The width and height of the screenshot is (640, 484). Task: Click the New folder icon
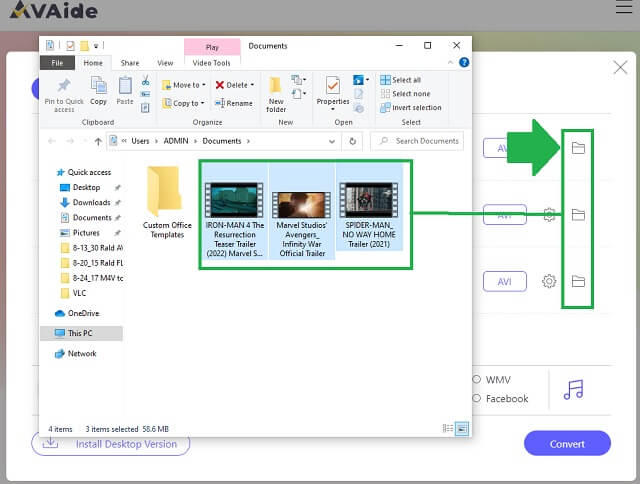point(276,85)
